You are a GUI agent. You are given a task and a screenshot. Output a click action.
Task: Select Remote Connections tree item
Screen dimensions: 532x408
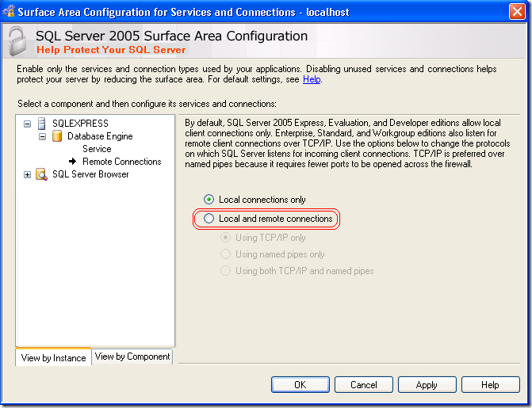coord(122,162)
